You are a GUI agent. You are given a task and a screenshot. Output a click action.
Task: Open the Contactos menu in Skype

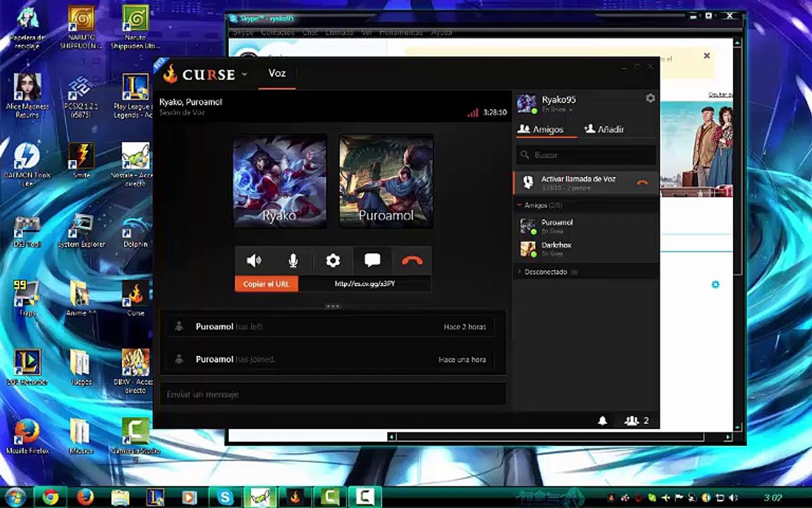(x=278, y=32)
